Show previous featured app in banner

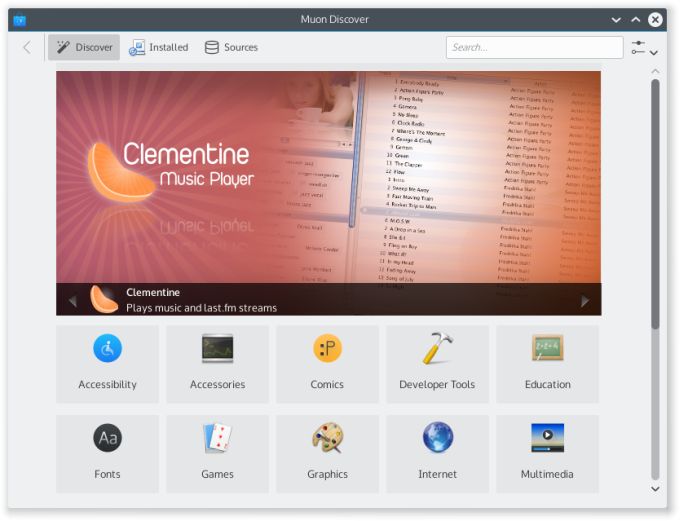[73, 301]
